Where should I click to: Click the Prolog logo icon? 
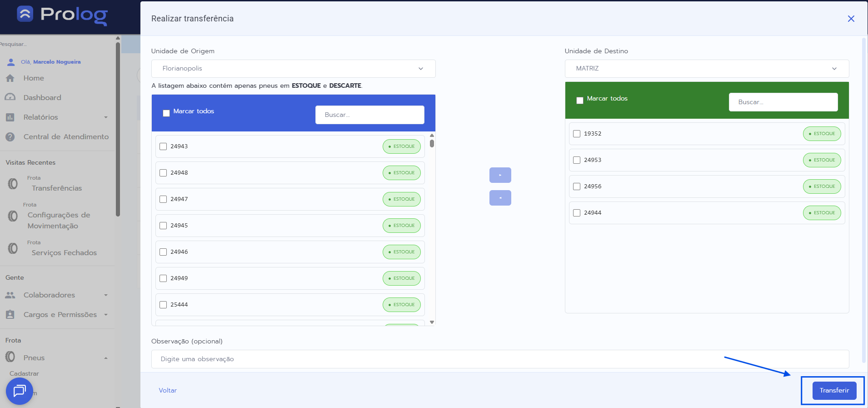coord(25,14)
